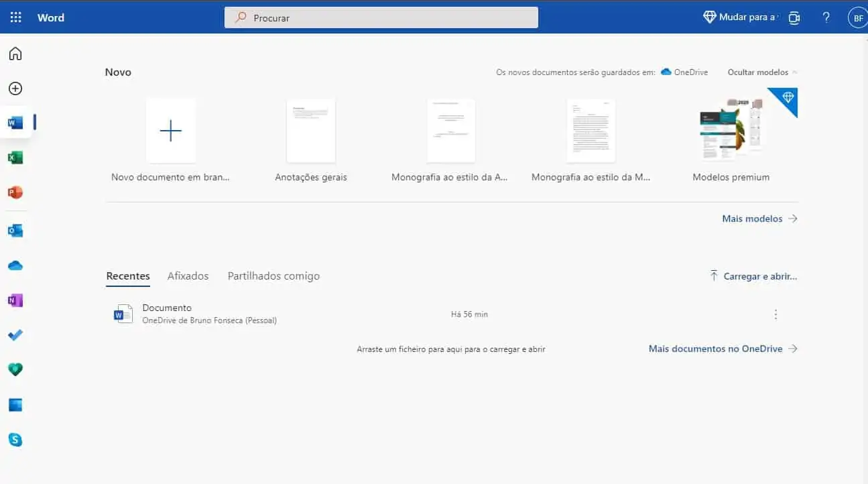This screenshot has height=484, width=868.
Task: Select the Anotações gerais template
Action: point(311,131)
